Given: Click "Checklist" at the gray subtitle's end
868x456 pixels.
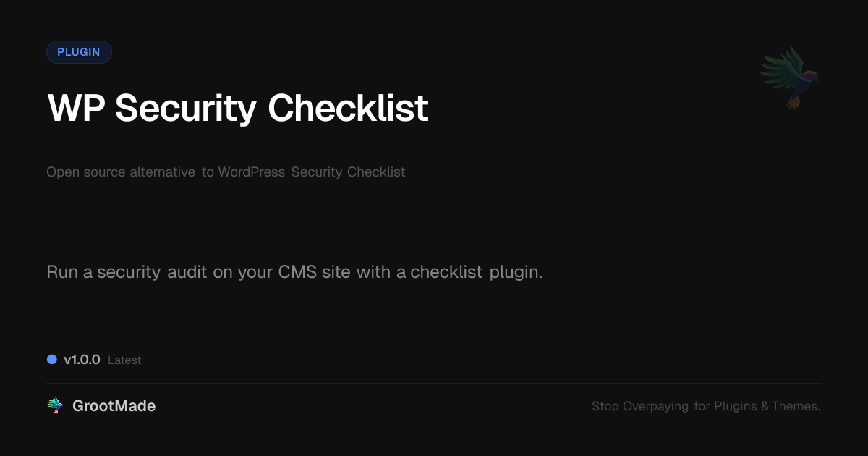Looking at the screenshot, I should [x=376, y=172].
